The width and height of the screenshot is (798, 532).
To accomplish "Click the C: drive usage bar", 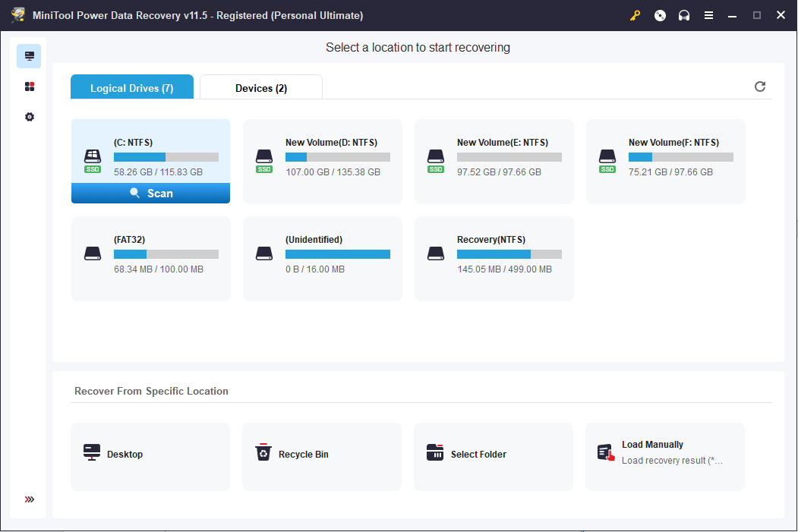I will pyautogui.click(x=166, y=157).
